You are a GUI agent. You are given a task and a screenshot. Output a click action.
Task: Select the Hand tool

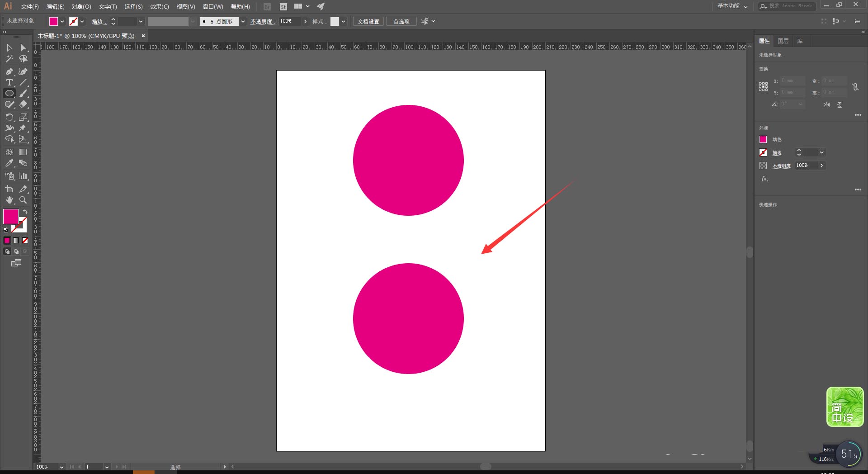(x=9, y=200)
